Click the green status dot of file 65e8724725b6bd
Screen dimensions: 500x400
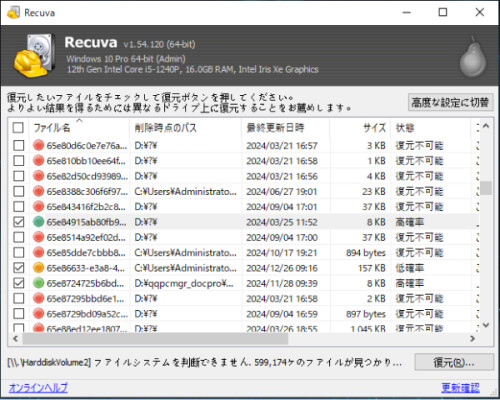(39, 283)
